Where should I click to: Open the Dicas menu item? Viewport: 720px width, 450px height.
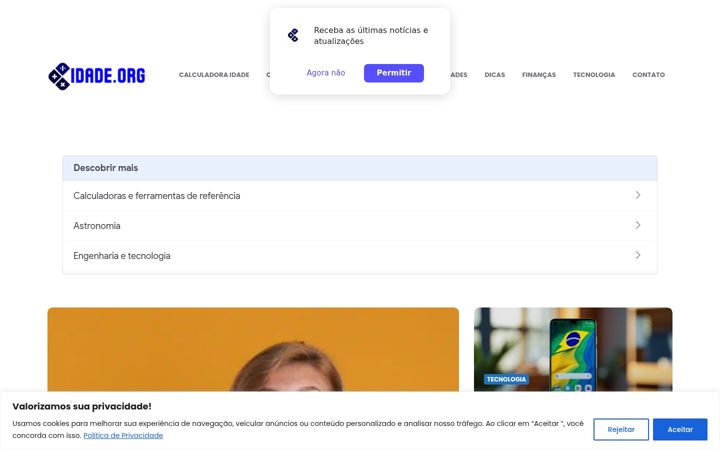tap(495, 75)
